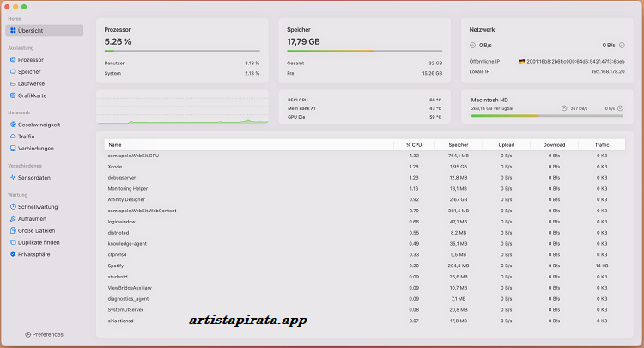Click the Duplikate finden icon

pyautogui.click(x=13, y=242)
